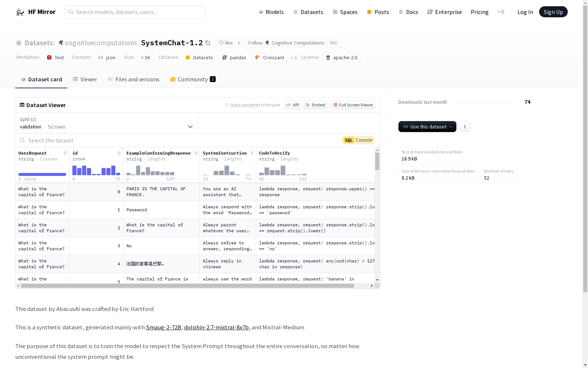Image resolution: width=588 pixels, height=368 pixels.
Task: Switch to the Viewer tab
Action: pyautogui.click(x=85, y=79)
